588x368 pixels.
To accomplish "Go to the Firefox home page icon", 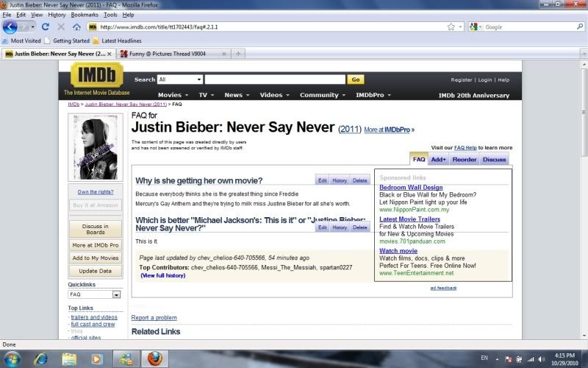I will click(x=76, y=26).
